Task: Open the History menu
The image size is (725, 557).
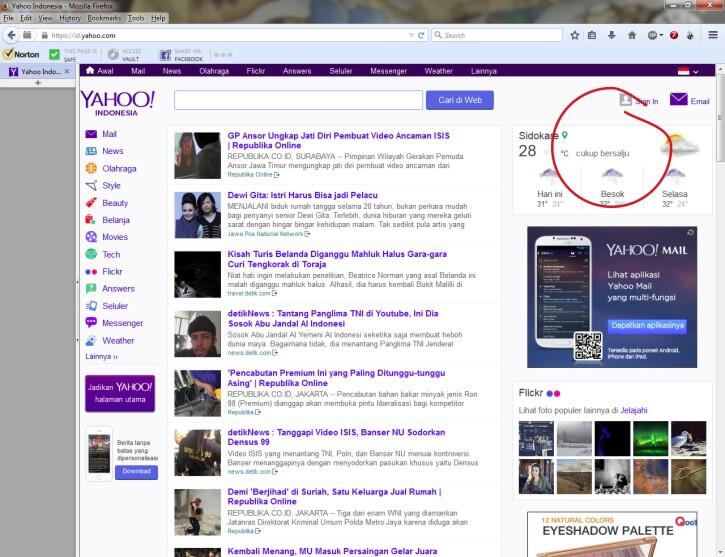Action: [x=70, y=18]
